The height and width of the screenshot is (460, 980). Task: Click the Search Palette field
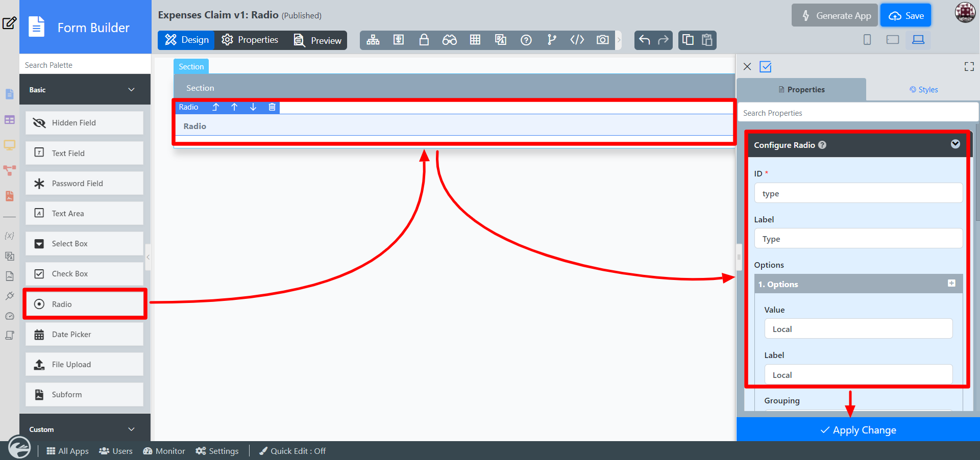coord(85,65)
